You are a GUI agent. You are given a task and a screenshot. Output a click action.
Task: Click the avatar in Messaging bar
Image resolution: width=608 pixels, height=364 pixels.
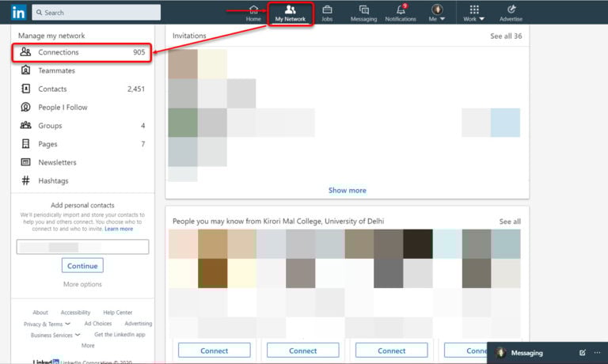[x=500, y=352]
